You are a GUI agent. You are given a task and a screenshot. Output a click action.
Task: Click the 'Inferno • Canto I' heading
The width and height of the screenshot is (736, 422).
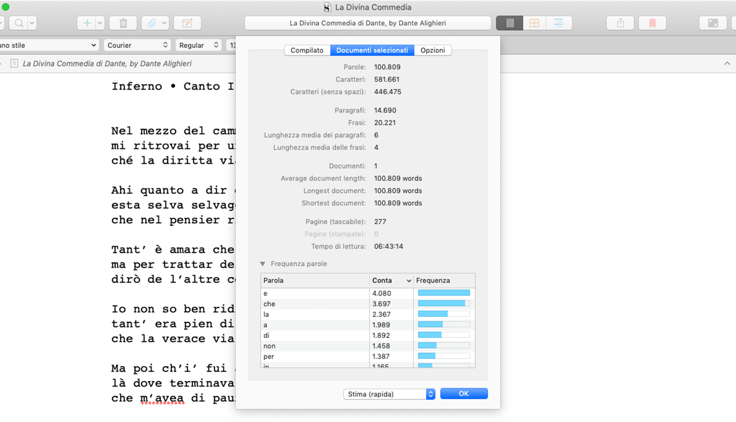[173, 86]
